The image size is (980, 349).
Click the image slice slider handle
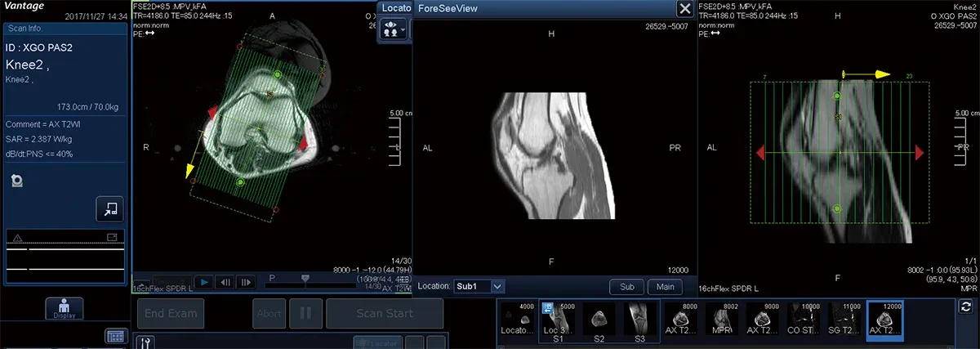[305, 280]
